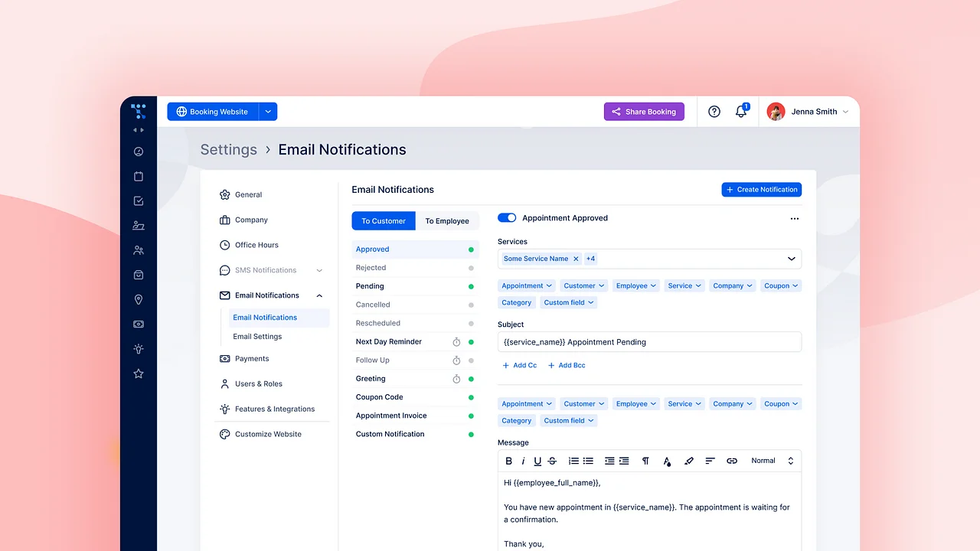Toggle off the Appointment Approved notification
This screenshot has height=551, width=980.
pos(507,217)
